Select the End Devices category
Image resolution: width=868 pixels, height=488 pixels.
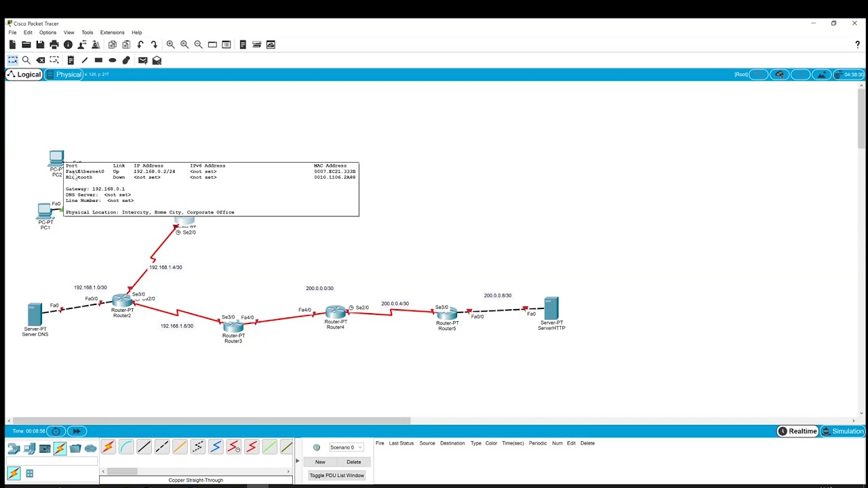pyautogui.click(x=29, y=448)
